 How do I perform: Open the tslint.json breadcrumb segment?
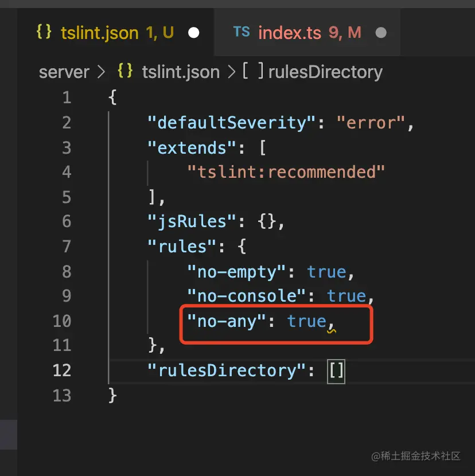point(181,72)
